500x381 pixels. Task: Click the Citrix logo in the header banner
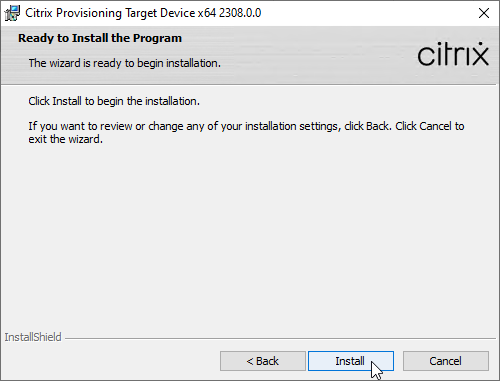[x=453, y=54]
